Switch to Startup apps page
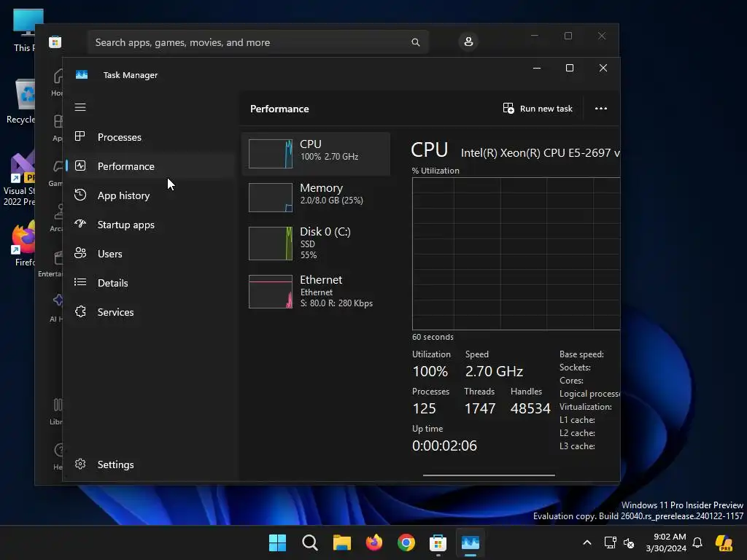Image resolution: width=747 pixels, height=560 pixels. click(x=150, y=225)
